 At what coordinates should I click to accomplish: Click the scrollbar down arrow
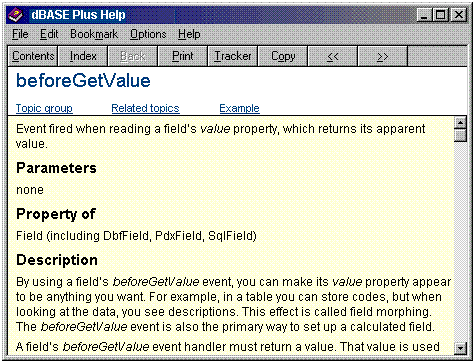coord(460,348)
